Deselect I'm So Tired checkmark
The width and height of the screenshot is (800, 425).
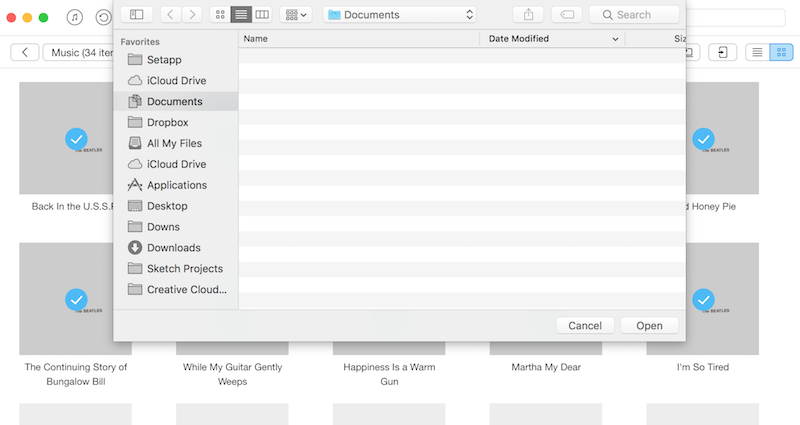coord(703,299)
